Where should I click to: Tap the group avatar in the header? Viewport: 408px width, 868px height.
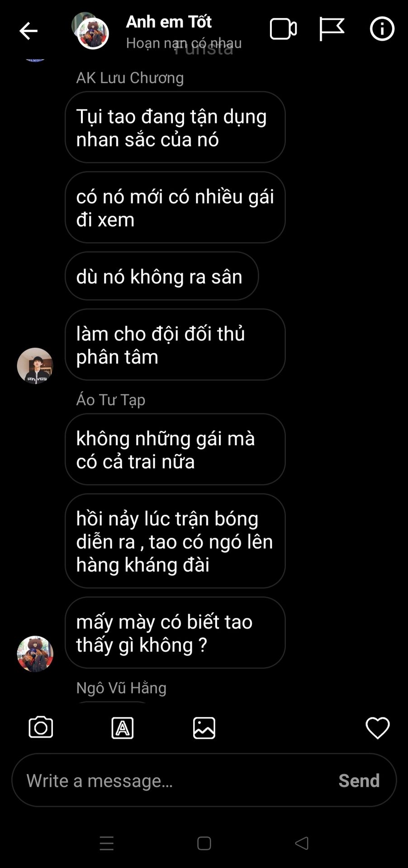point(90,31)
